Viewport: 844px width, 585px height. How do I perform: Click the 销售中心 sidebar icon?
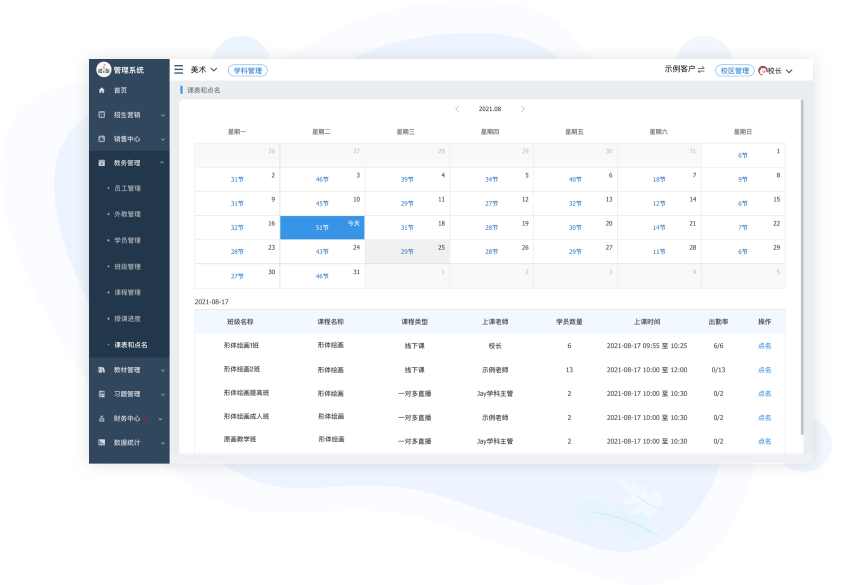[102, 139]
